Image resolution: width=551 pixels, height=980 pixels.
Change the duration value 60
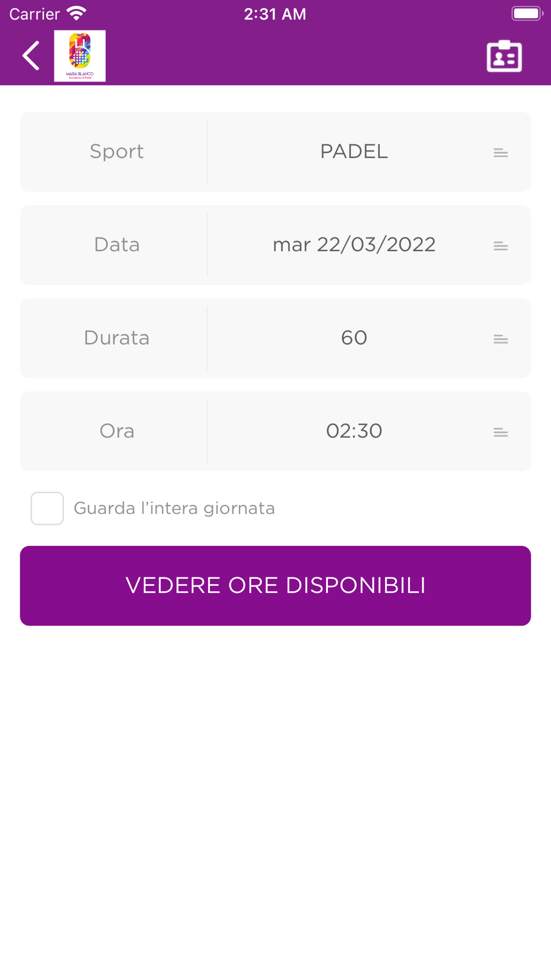point(354,338)
